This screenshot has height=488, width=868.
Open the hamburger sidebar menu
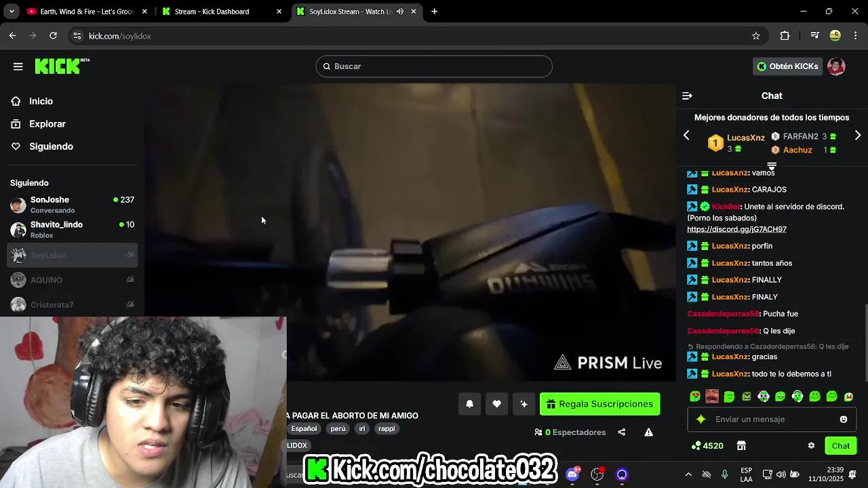point(18,66)
